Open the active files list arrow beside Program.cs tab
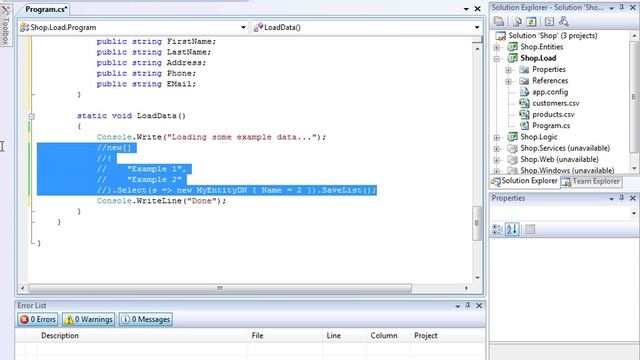This screenshot has height=360, width=640. [x=466, y=9]
